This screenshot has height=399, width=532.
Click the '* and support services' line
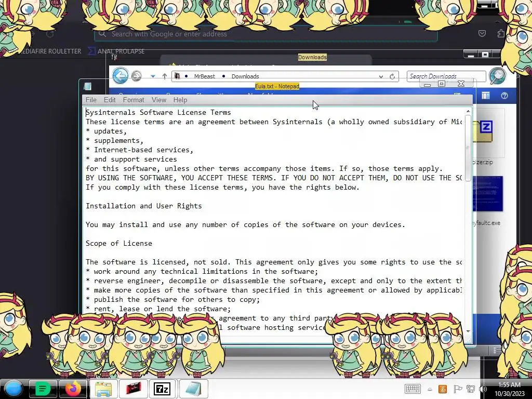(131, 159)
